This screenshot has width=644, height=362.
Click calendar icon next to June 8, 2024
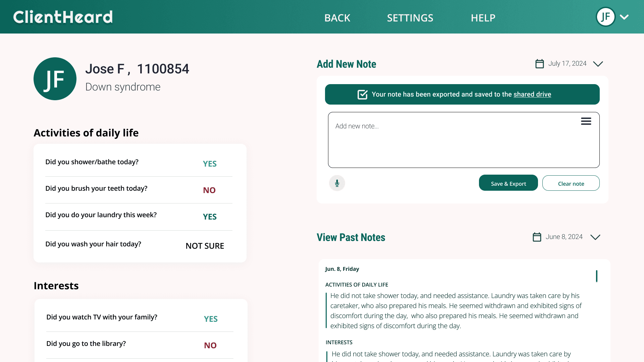(537, 237)
